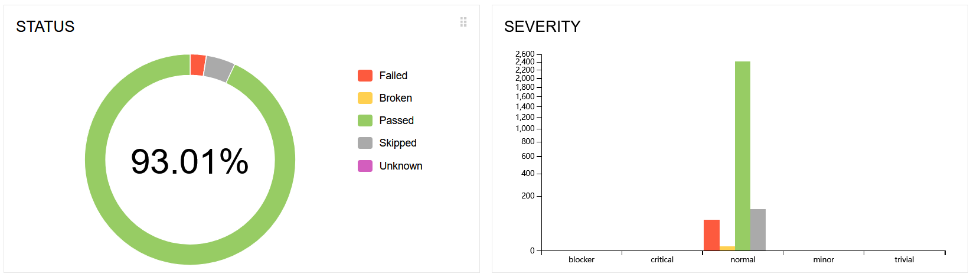Image resolution: width=980 pixels, height=280 pixels.
Task: Click the small yellow broken bar
Action: coord(727,249)
